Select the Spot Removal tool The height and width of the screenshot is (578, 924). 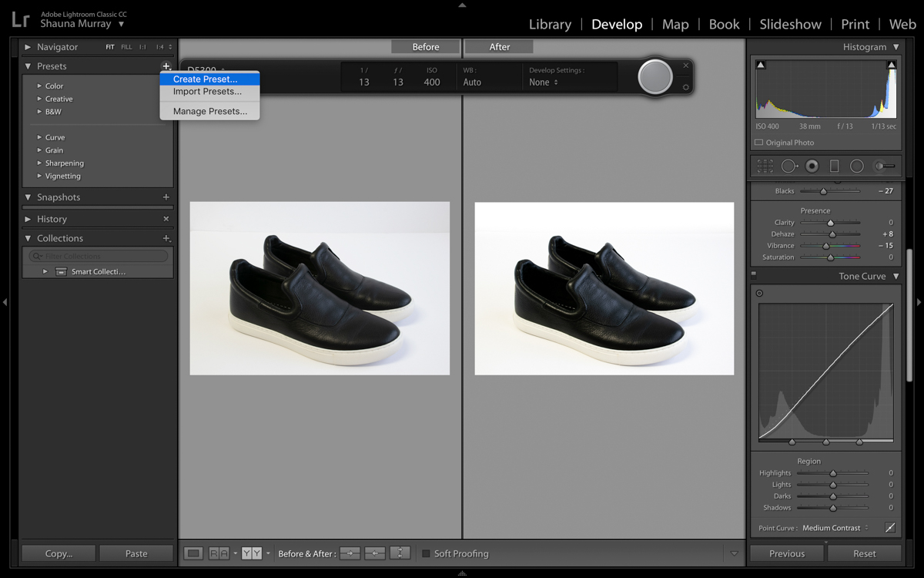coord(788,166)
